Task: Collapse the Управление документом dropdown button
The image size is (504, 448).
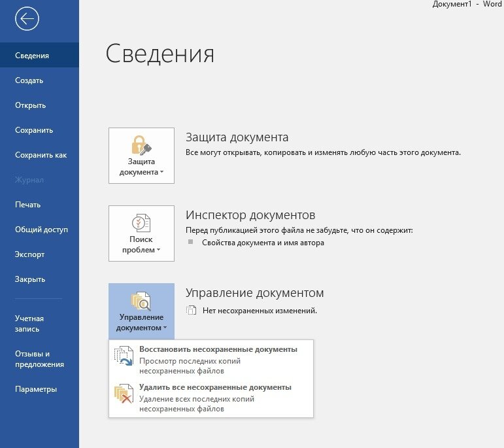Action: [141, 311]
